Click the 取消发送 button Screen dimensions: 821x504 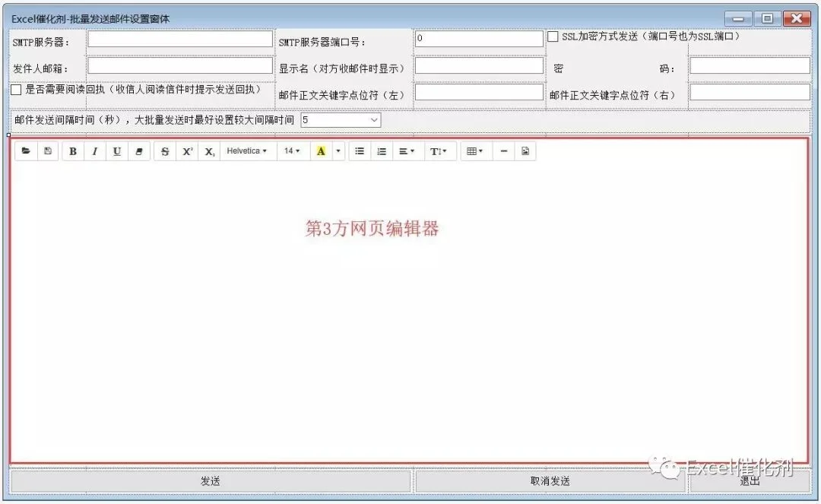pos(550,481)
